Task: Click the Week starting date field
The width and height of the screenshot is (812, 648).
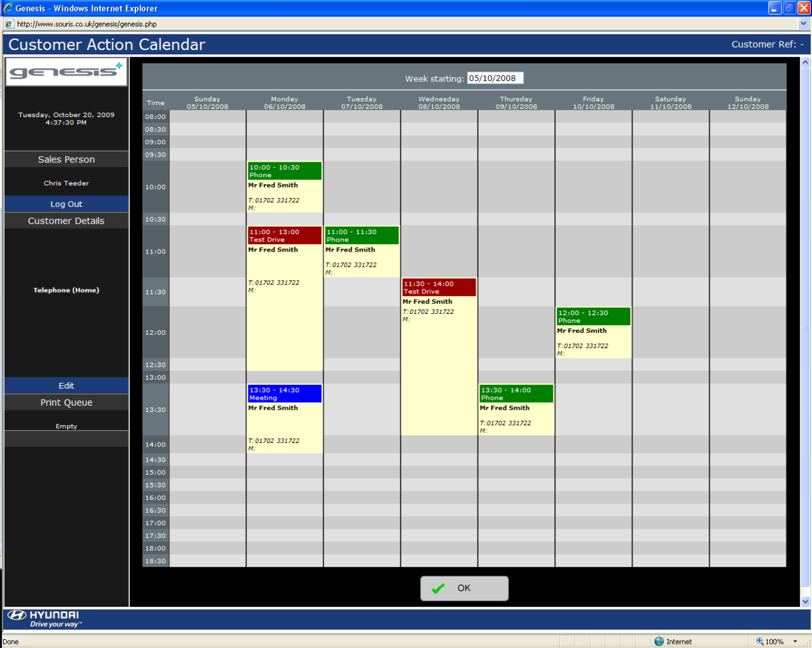Action: (x=495, y=78)
